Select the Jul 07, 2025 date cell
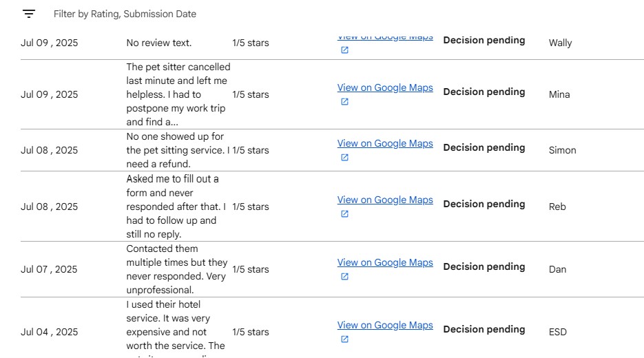Image resolution: width=644 pixels, height=358 pixels. tap(49, 269)
